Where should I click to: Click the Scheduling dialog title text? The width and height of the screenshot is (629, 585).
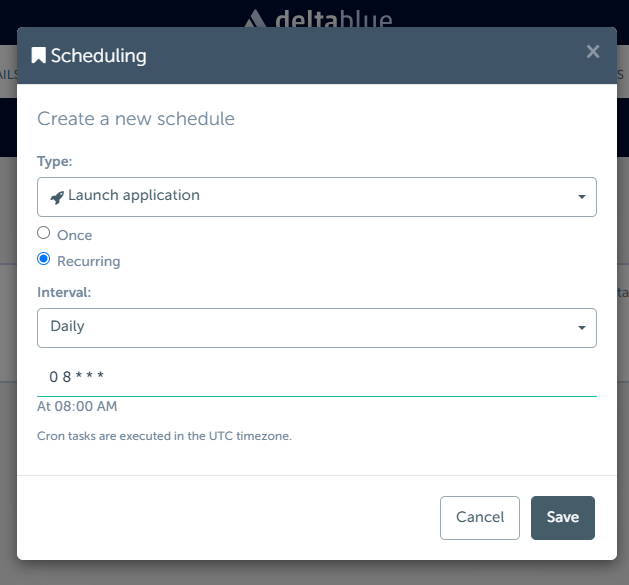[x=99, y=56]
